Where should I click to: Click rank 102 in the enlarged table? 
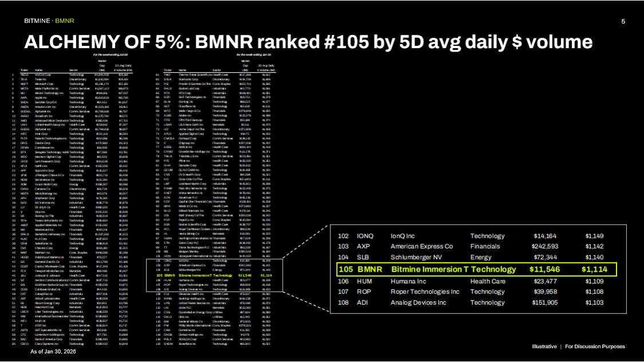(343, 236)
